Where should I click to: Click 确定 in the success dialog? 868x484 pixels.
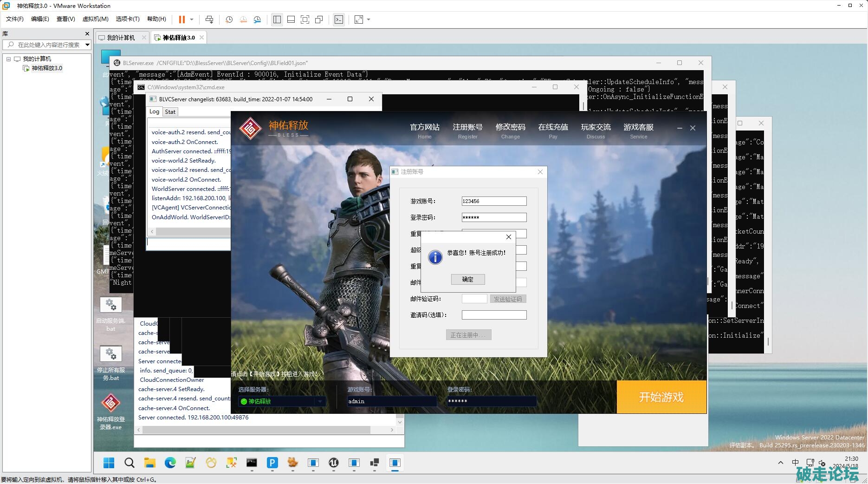tap(467, 279)
